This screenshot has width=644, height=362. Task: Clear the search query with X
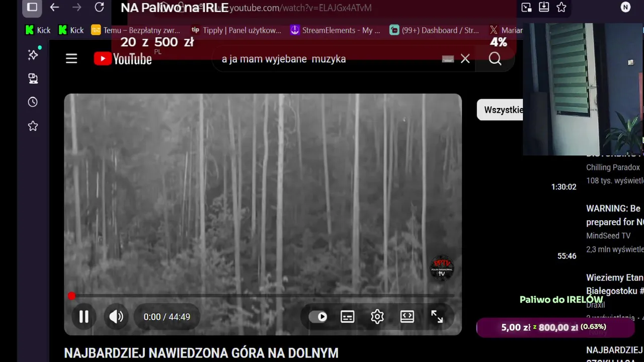pos(465,59)
